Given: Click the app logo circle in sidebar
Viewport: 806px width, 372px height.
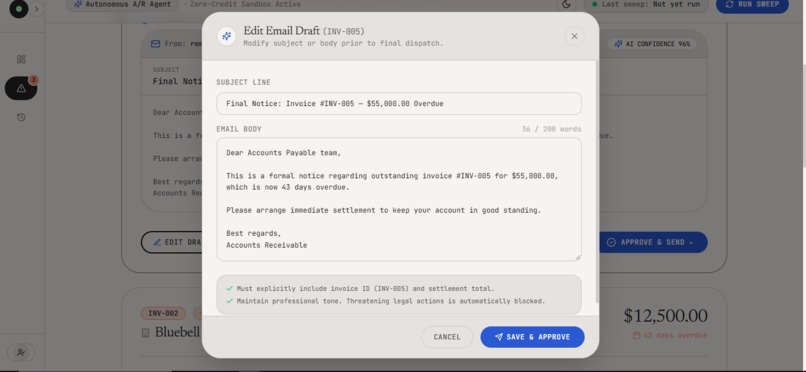Looking at the screenshot, I should (19, 9).
